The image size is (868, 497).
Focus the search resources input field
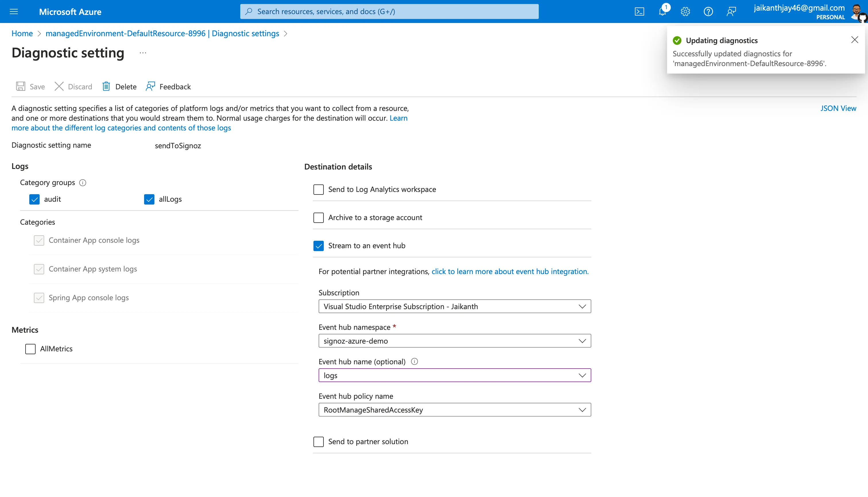pos(389,11)
